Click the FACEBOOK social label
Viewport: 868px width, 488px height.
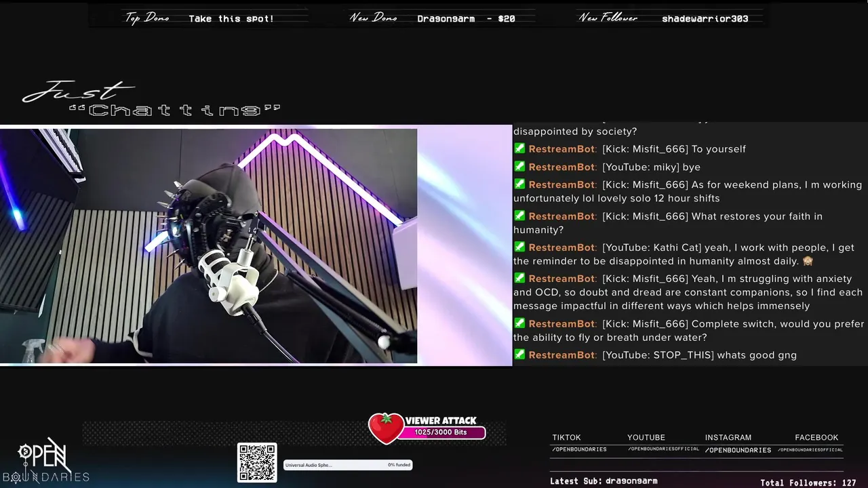816,438
